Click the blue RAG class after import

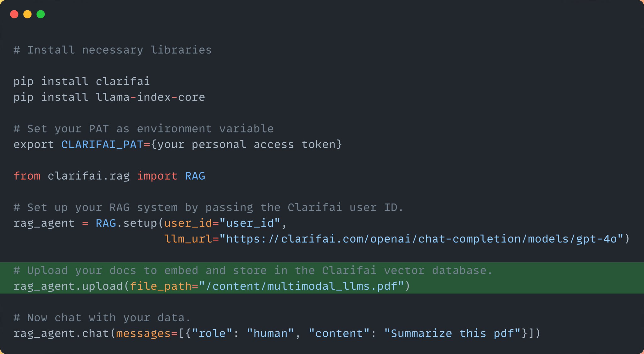(x=195, y=176)
